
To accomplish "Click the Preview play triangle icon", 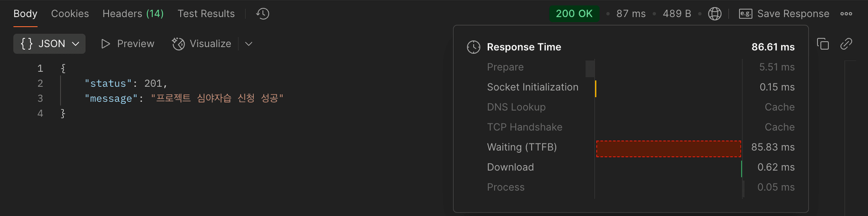I will [106, 44].
